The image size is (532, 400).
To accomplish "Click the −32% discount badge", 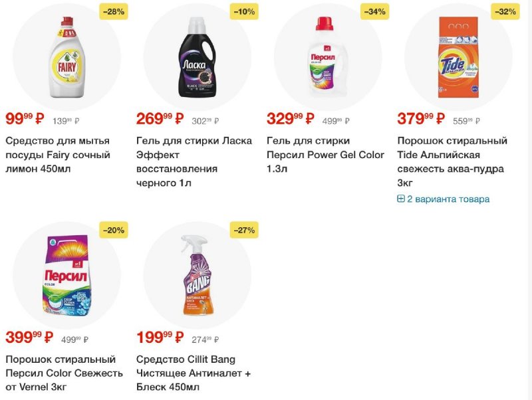I will pos(505,12).
